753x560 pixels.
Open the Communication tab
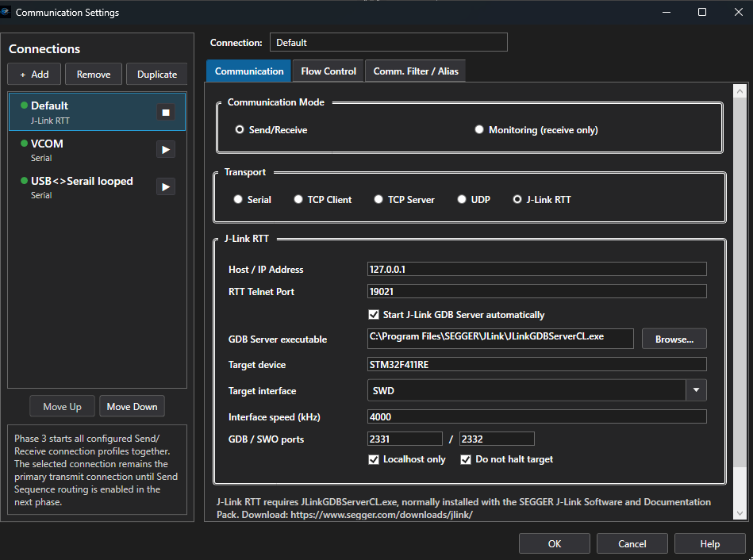coord(249,71)
